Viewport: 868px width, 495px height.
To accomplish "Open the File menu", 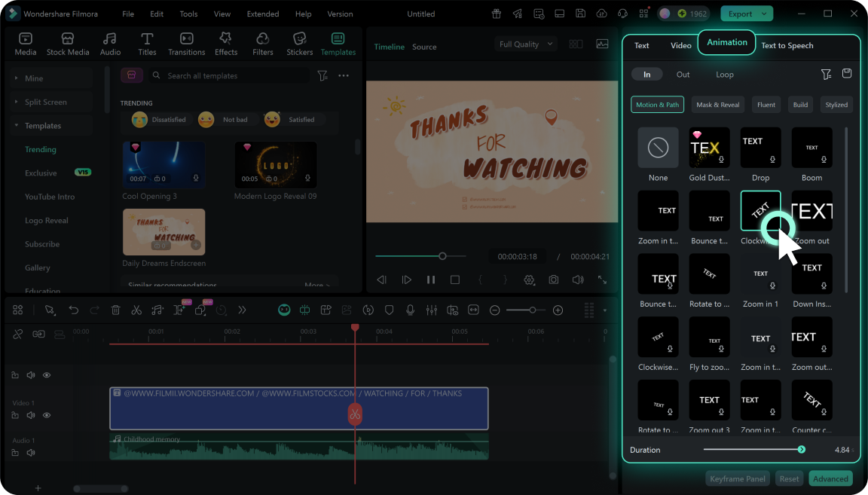I will [128, 14].
